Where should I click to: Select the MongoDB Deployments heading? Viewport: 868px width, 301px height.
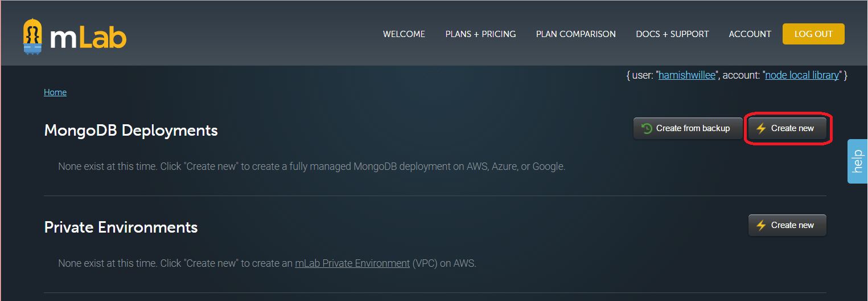(131, 130)
